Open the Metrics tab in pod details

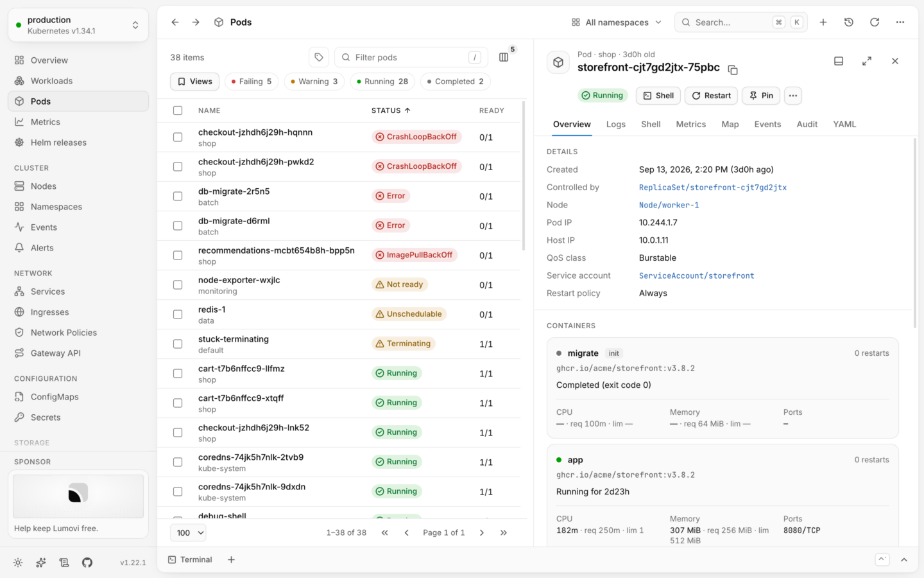point(690,124)
